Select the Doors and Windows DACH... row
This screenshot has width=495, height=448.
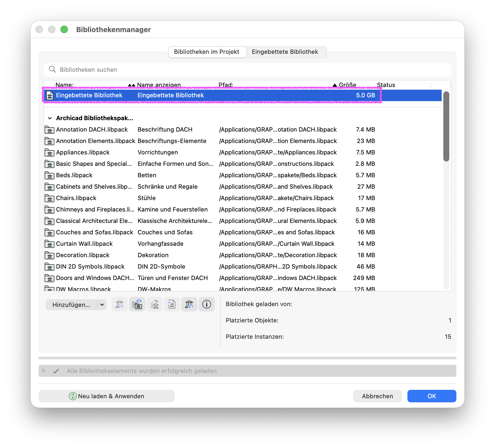243,278
